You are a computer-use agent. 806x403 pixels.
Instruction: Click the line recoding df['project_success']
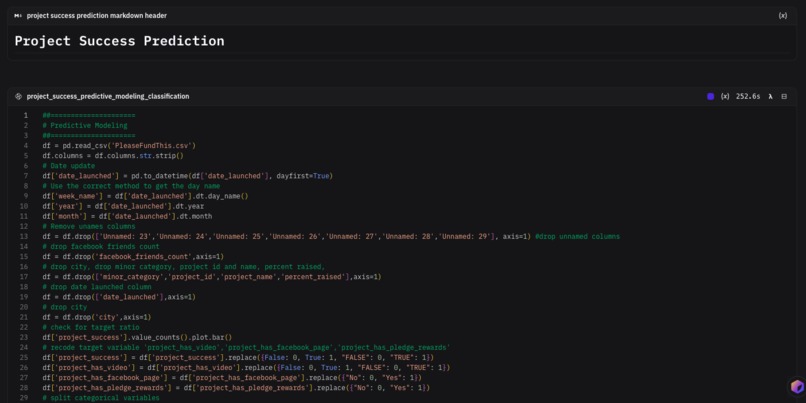[x=238, y=357]
